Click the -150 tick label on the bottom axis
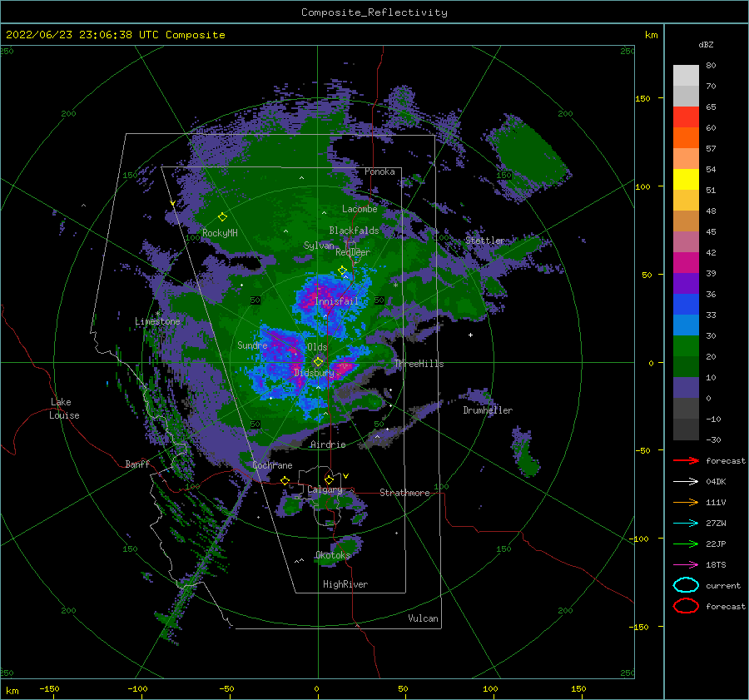 49,689
